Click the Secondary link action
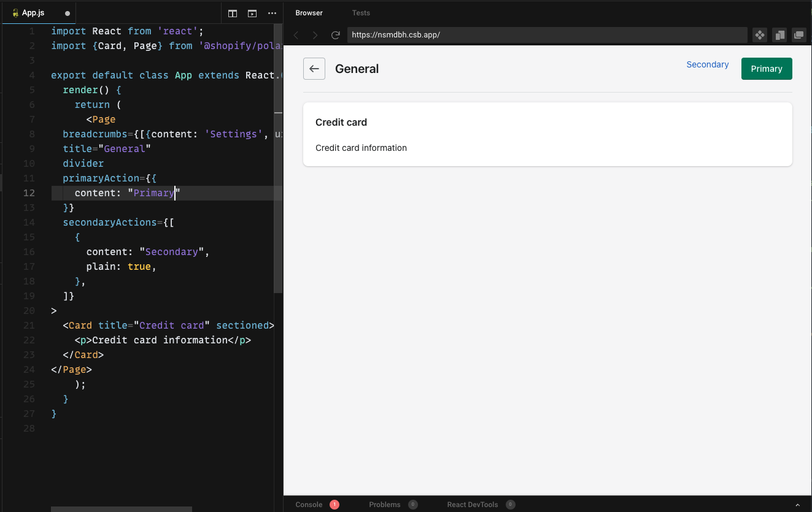Screen dimensions: 812x512 (708, 64)
